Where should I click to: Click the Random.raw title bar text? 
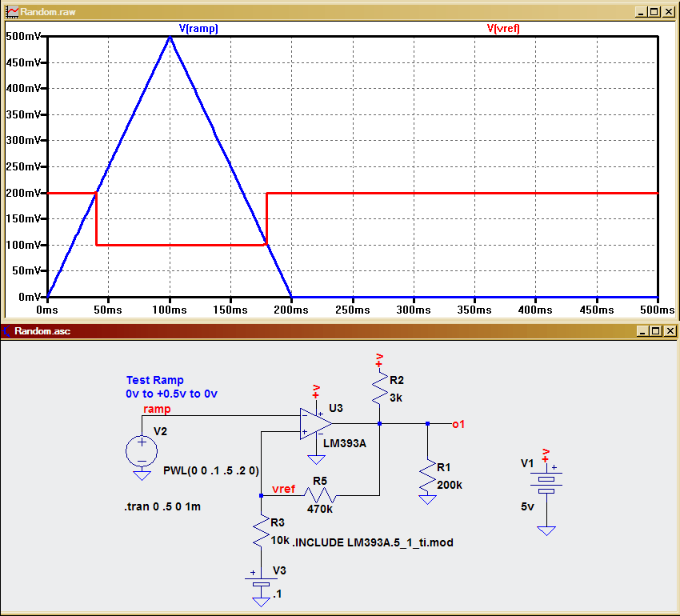(x=48, y=12)
